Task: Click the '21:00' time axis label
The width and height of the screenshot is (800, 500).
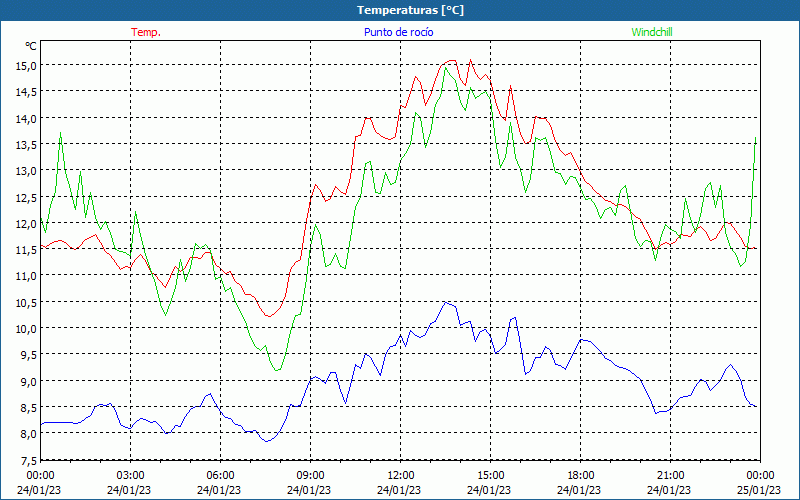Action: pos(670,476)
